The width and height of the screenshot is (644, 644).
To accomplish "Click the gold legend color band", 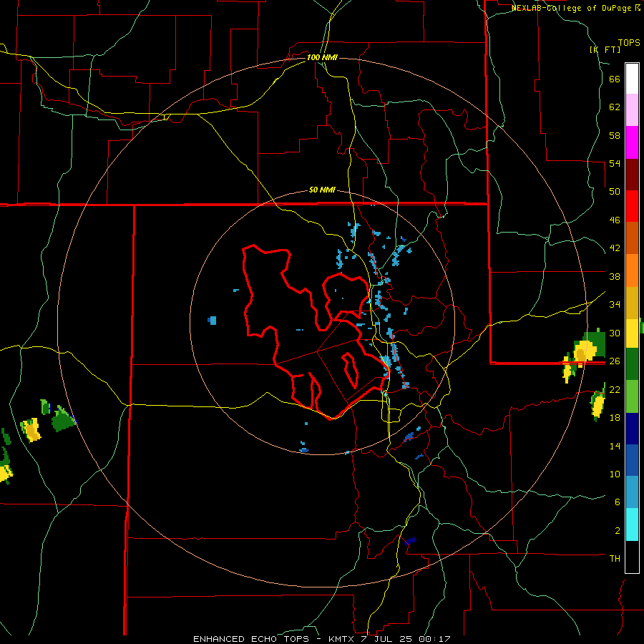I will click(x=632, y=303).
